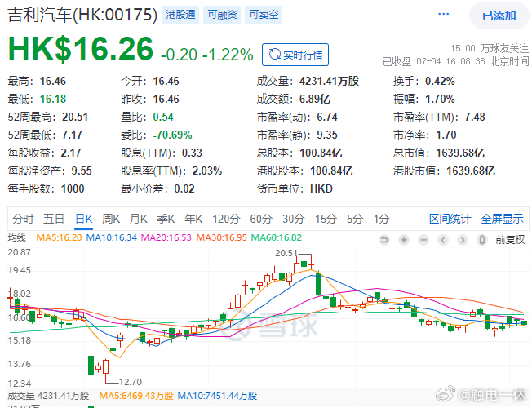This screenshot has width=532, height=408.
Task: Click the 市盈率(TTM): 7.48 entry
Action: (x=439, y=118)
